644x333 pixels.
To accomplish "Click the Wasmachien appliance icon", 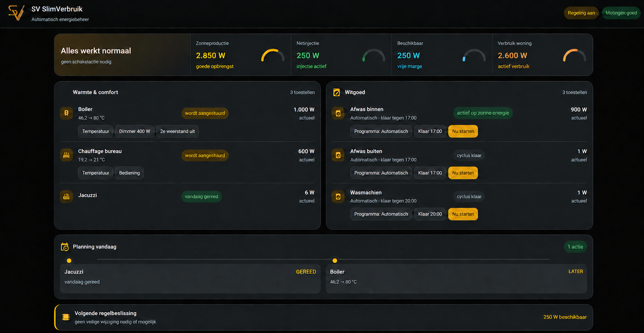I will click(x=338, y=196).
